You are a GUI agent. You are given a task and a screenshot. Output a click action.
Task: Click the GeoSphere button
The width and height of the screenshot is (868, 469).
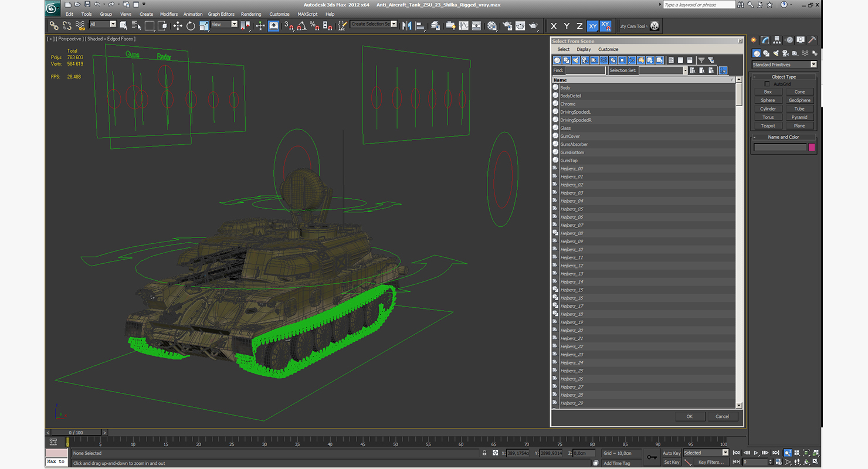tap(799, 100)
